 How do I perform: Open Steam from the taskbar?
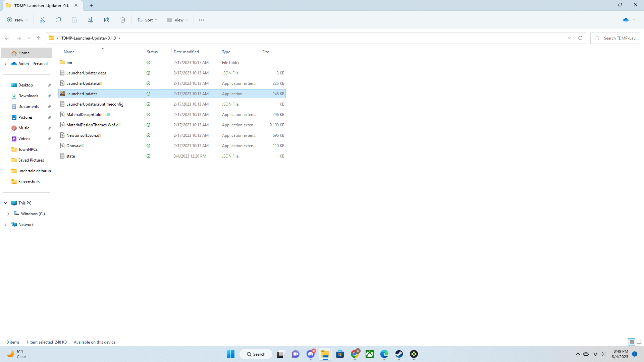pos(399,354)
